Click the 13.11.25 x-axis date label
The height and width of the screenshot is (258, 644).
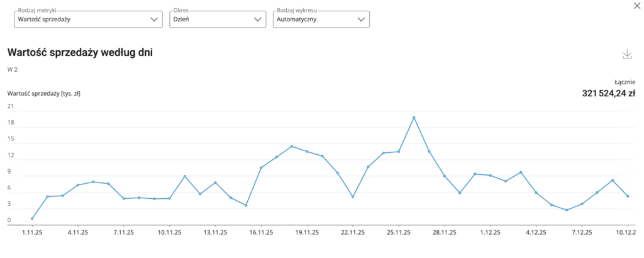tap(215, 232)
